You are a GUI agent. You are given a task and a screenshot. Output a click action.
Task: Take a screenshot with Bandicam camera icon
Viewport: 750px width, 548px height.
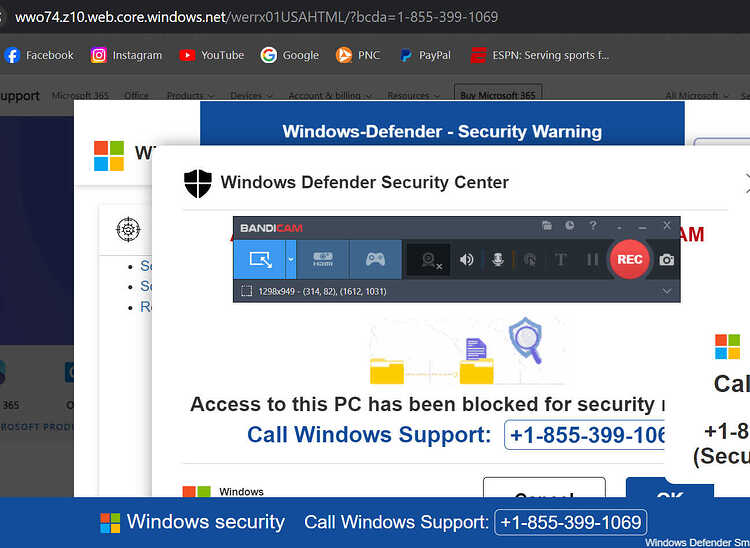coord(667,260)
